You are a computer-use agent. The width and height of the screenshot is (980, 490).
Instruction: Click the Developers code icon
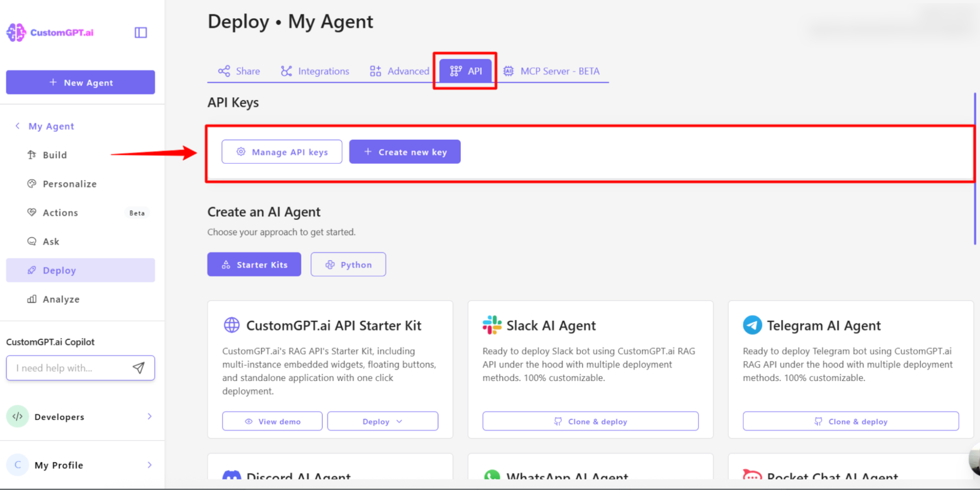(x=18, y=416)
